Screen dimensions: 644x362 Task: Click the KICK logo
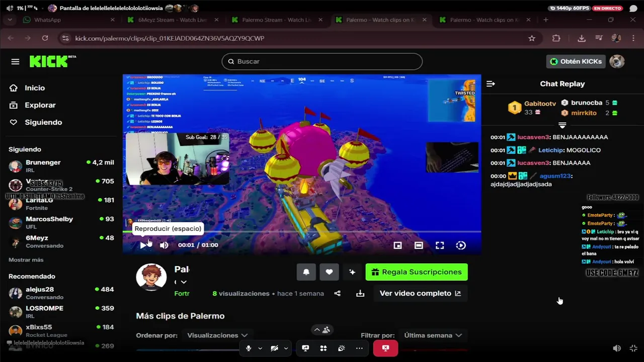click(x=49, y=61)
